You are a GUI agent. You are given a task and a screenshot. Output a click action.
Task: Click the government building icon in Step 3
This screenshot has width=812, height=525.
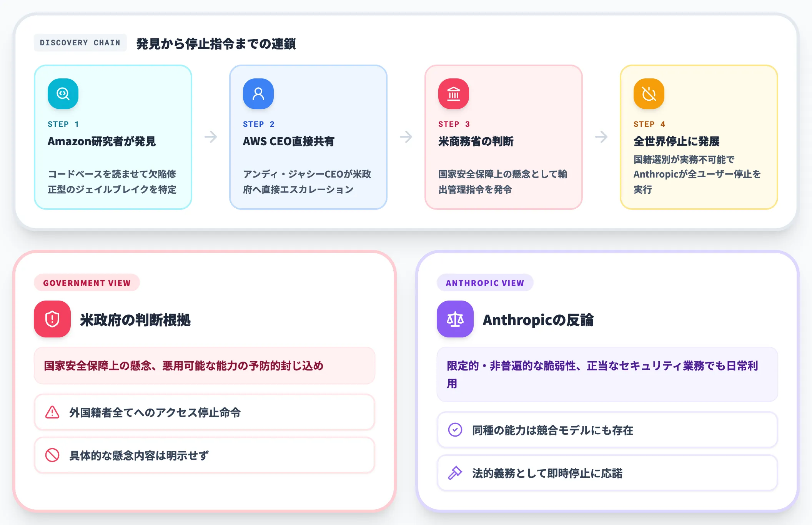pos(454,94)
